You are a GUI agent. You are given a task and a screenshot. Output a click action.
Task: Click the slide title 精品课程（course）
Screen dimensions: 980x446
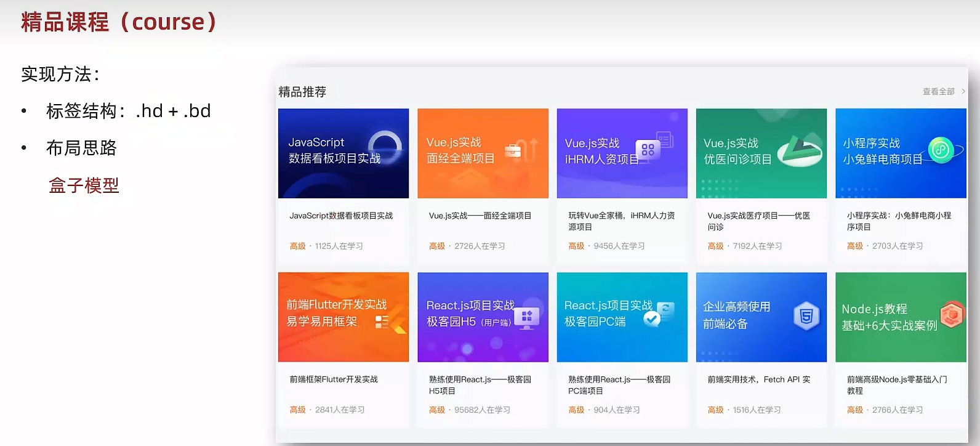pyautogui.click(x=119, y=22)
